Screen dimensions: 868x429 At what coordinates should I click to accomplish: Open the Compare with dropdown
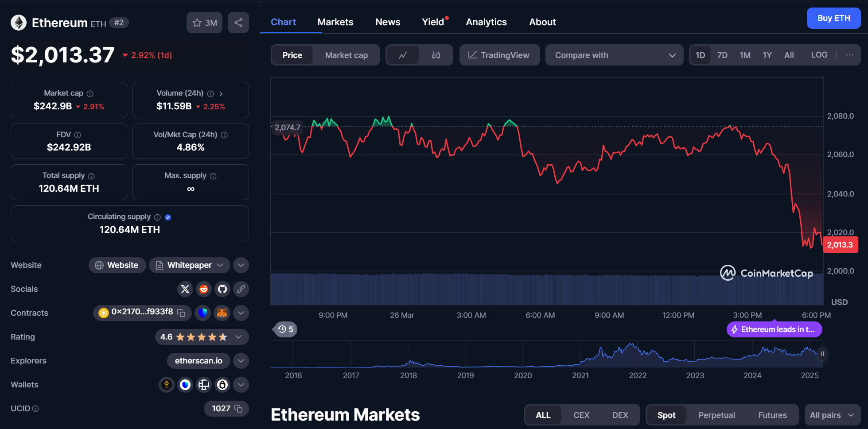[614, 55]
